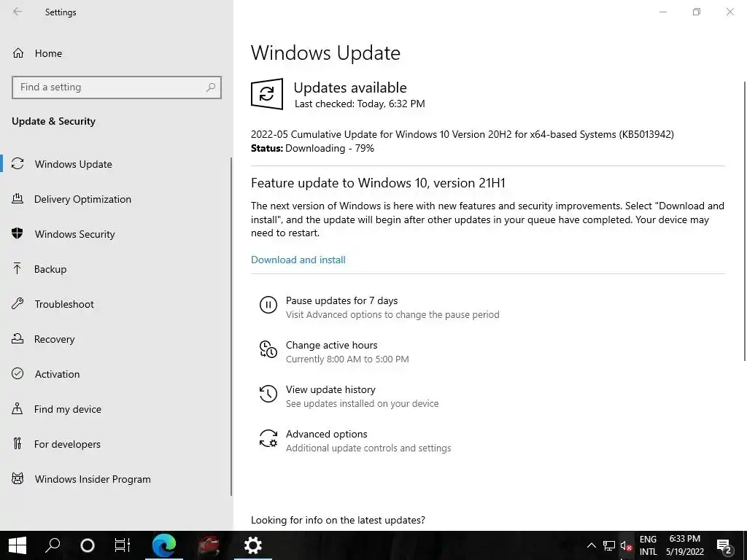Image resolution: width=747 pixels, height=560 pixels.
Task: Click the Update & Security heading
Action: pos(53,122)
